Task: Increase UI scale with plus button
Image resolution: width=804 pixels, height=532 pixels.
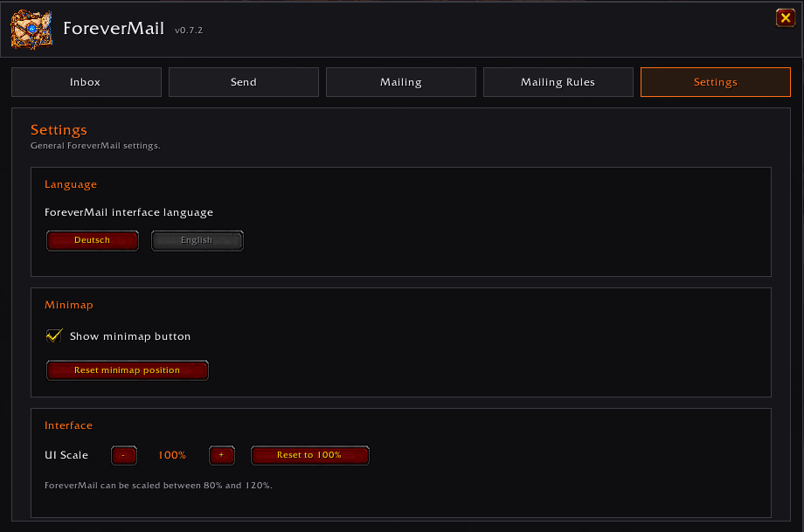Action: coord(221,455)
